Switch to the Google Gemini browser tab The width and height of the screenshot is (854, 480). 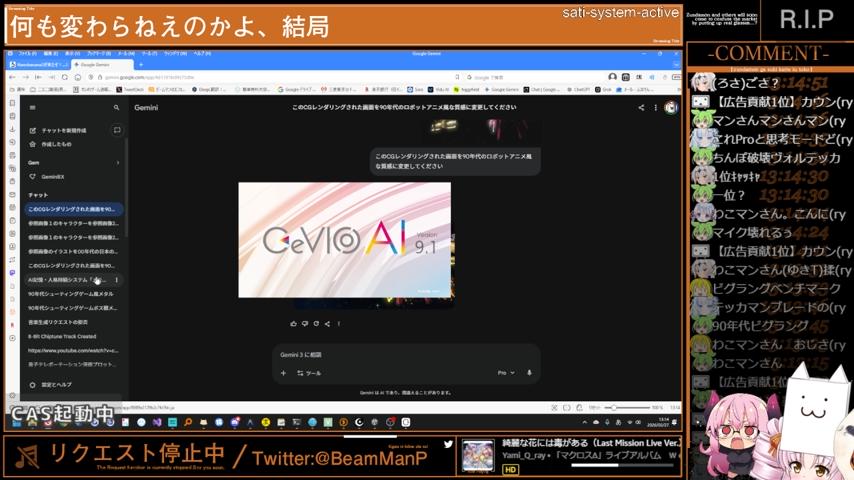103,65
